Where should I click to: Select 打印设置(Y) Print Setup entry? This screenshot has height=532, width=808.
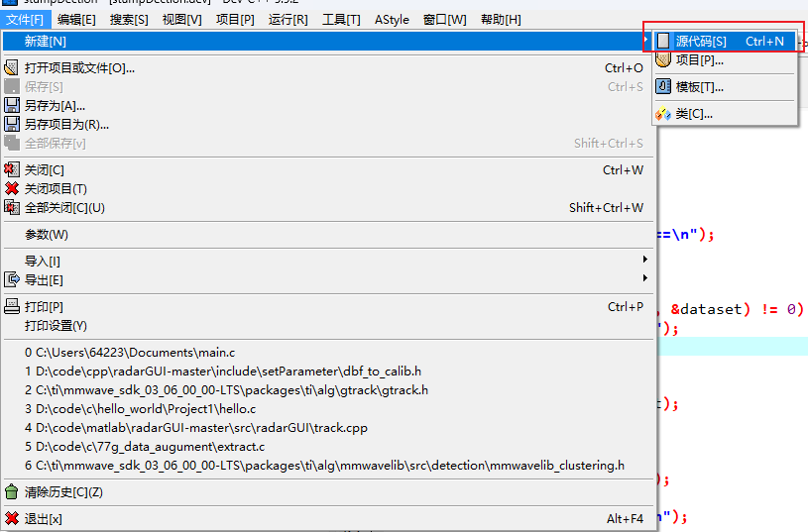coord(328,326)
